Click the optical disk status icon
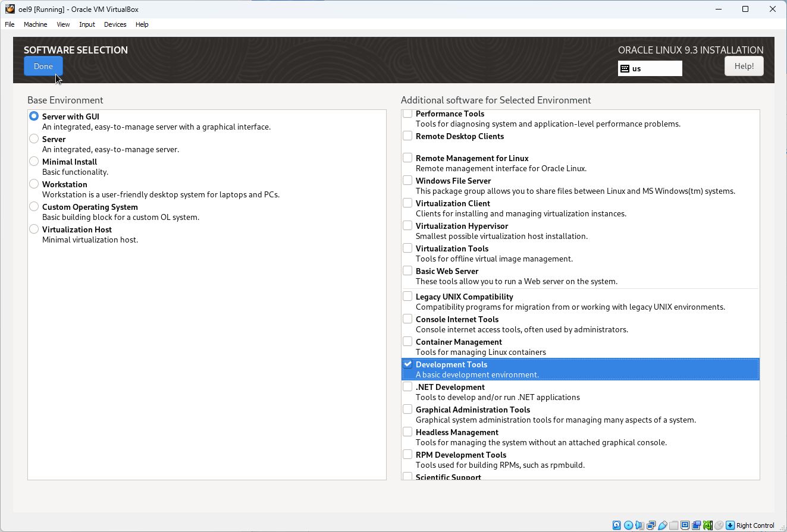 coord(628,525)
